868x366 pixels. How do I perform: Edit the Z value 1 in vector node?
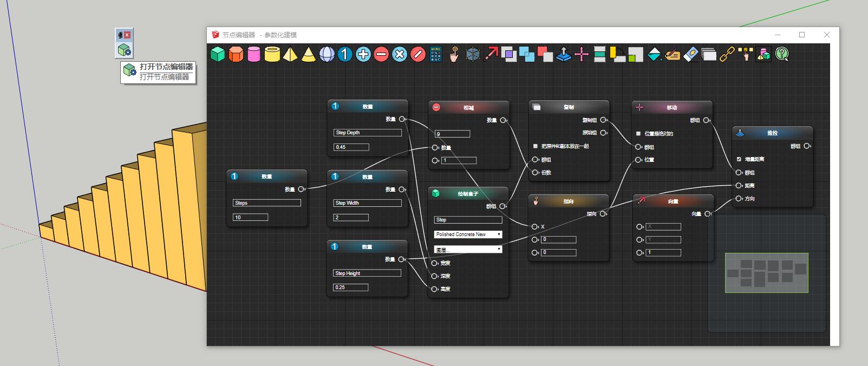[663, 253]
